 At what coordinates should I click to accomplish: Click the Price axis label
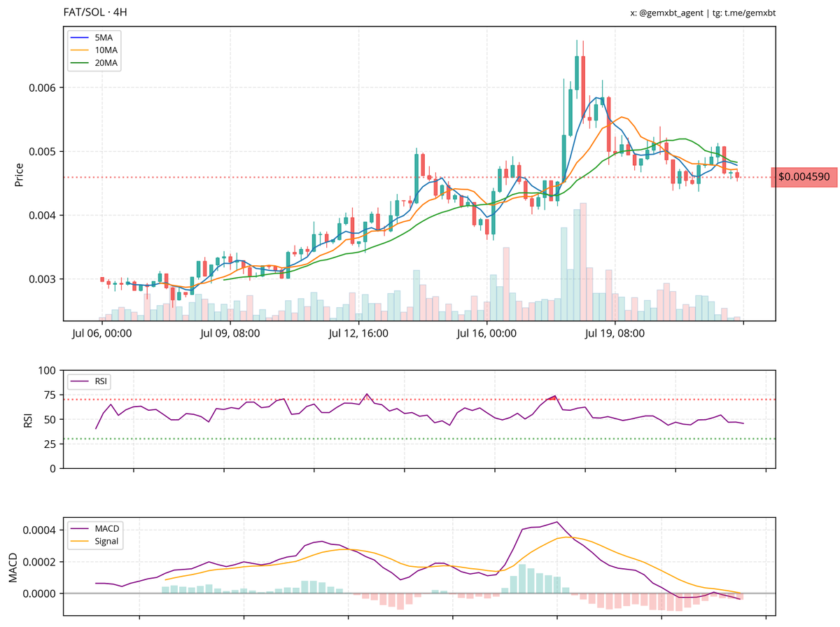click(x=19, y=174)
